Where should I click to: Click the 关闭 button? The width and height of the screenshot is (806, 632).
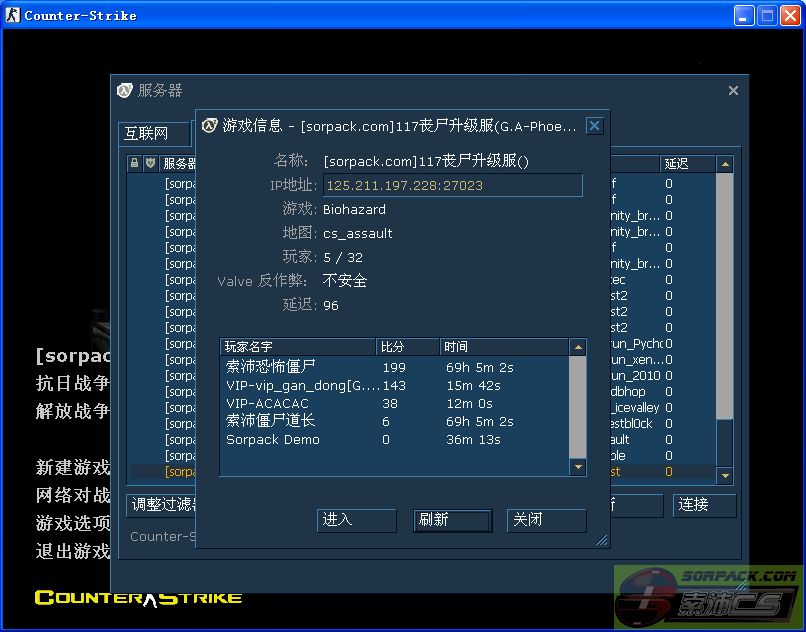(x=545, y=520)
